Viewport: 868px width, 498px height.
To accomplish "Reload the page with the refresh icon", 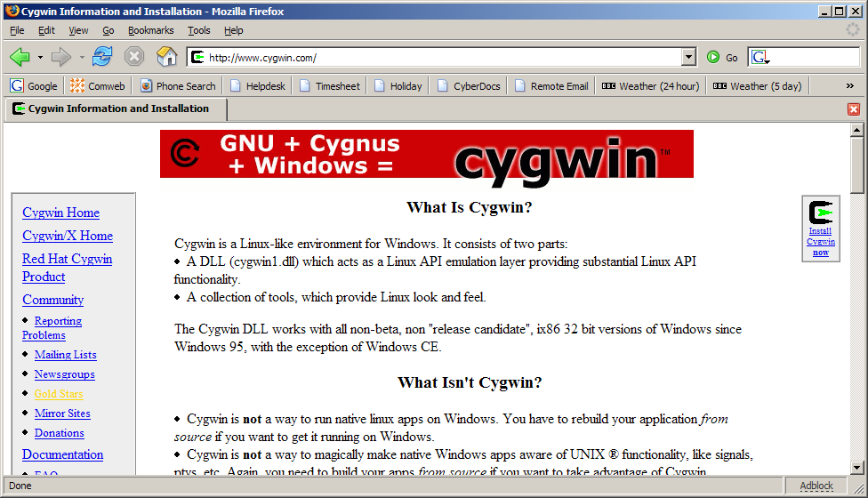I will pos(102,58).
